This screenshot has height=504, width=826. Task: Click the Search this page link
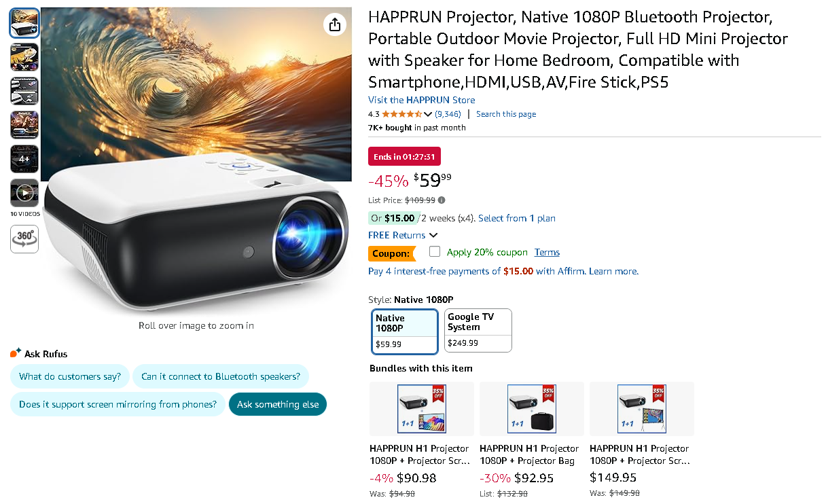505,114
